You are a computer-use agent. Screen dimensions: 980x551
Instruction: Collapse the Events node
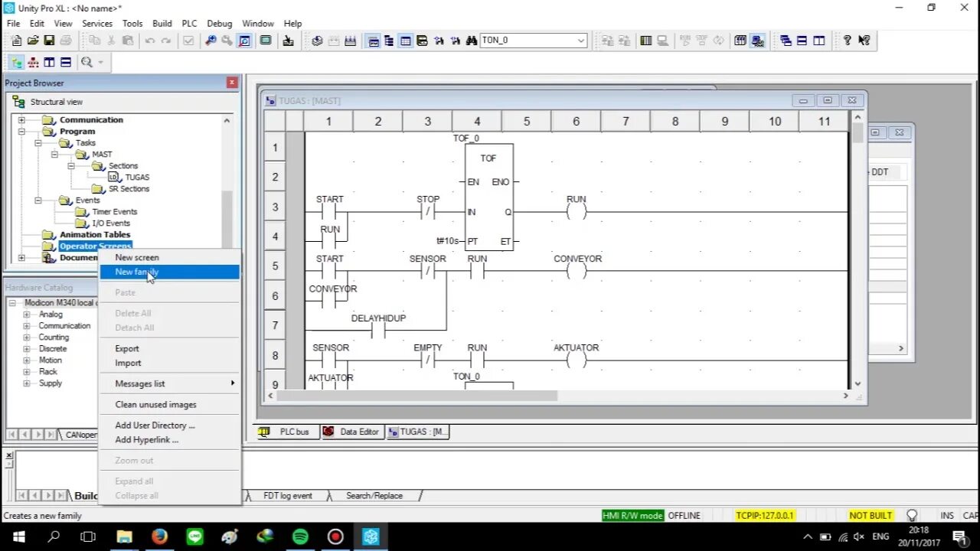(x=38, y=201)
